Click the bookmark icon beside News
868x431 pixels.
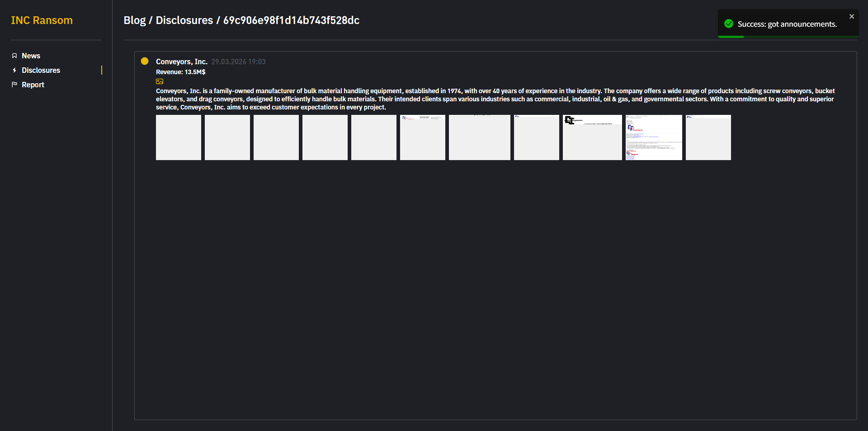14,56
